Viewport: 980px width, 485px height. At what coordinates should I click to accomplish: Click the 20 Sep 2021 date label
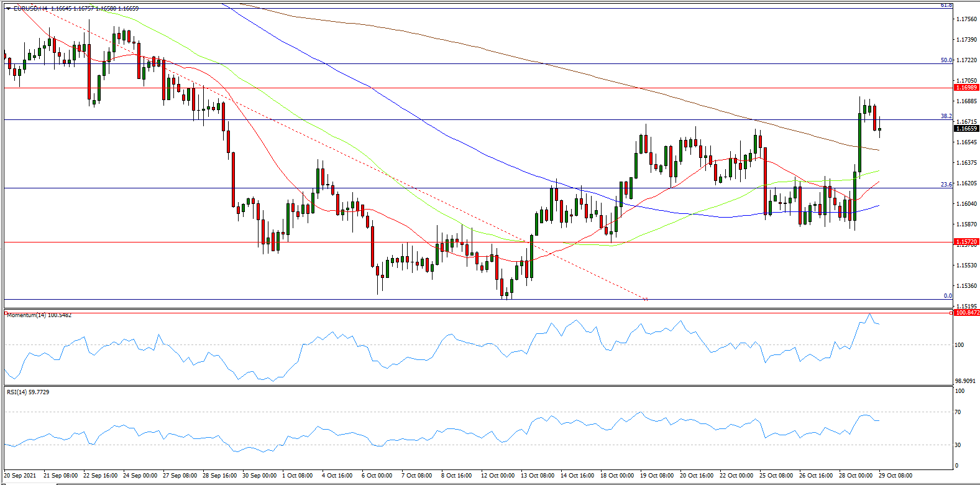[x=20, y=476]
